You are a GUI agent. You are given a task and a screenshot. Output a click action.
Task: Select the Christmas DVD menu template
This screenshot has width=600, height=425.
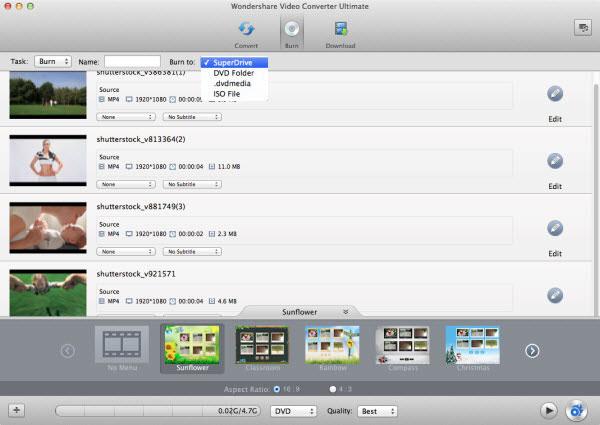pos(473,348)
